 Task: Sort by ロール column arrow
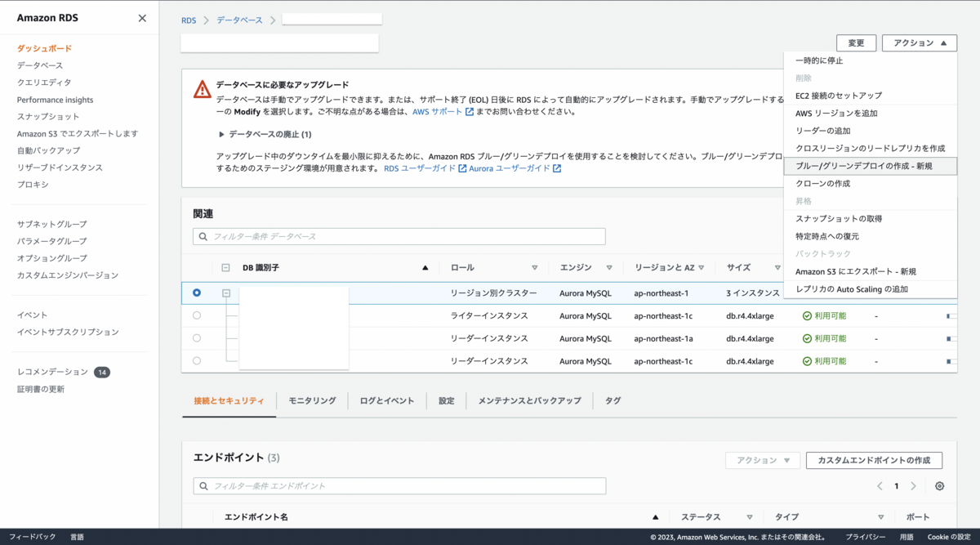click(x=535, y=267)
